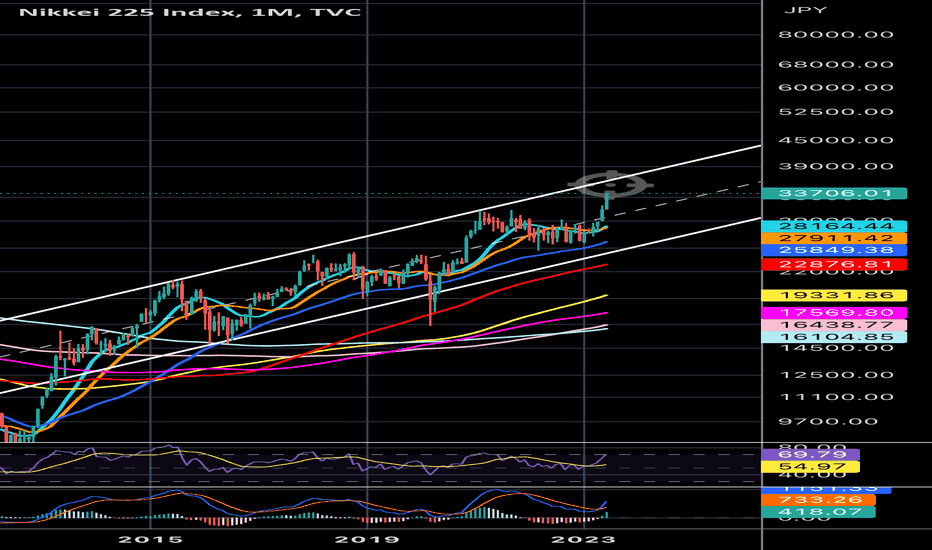Click the 60000.00 price axis label
The height and width of the screenshot is (550, 932).
pyautogui.click(x=836, y=87)
